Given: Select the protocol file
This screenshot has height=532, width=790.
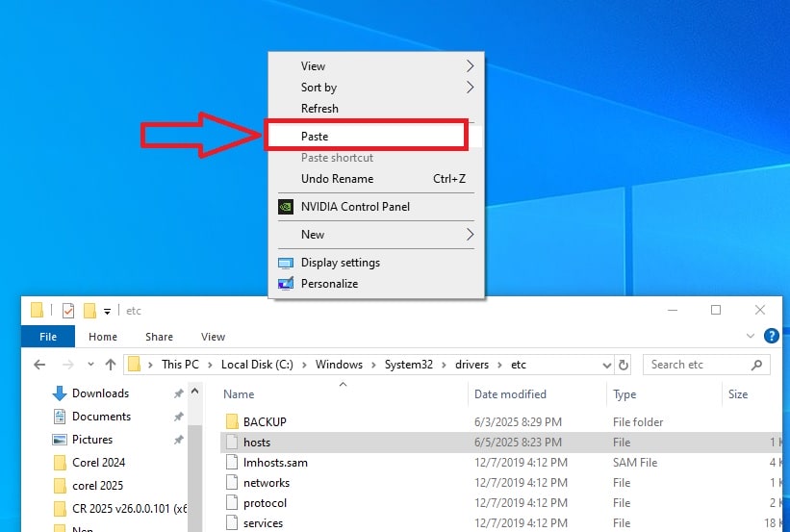Looking at the screenshot, I should tap(501, 503).
